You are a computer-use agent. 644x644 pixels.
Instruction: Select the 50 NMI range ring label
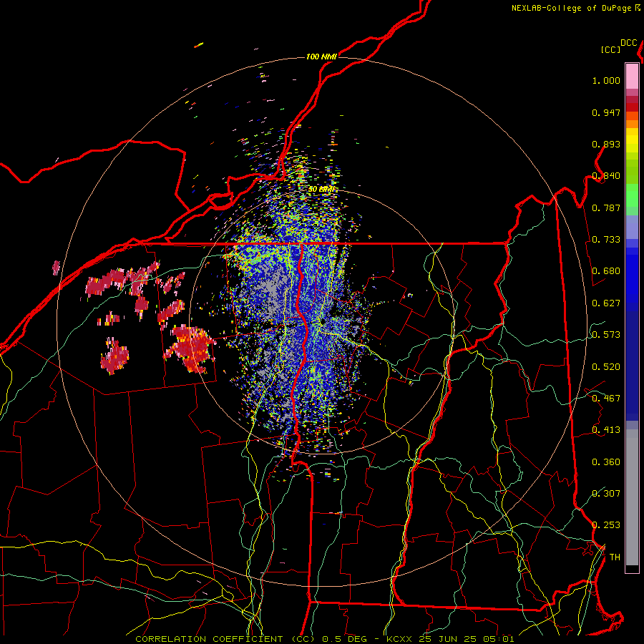[321, 190]
